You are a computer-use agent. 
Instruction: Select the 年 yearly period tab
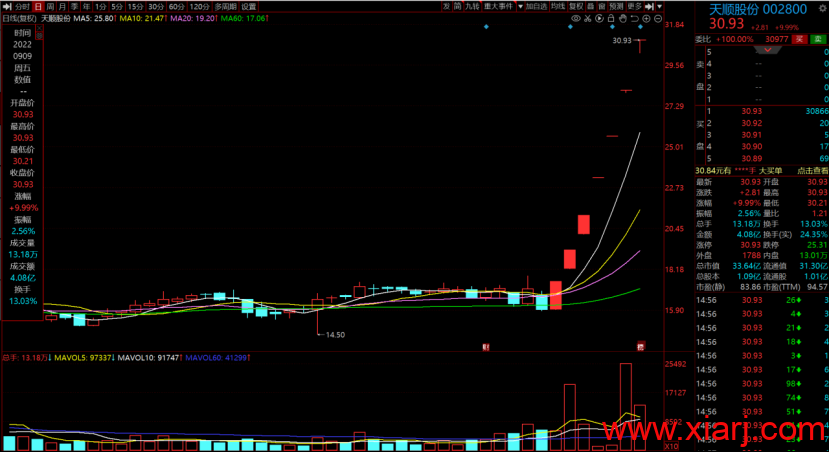tap(87, 6)
